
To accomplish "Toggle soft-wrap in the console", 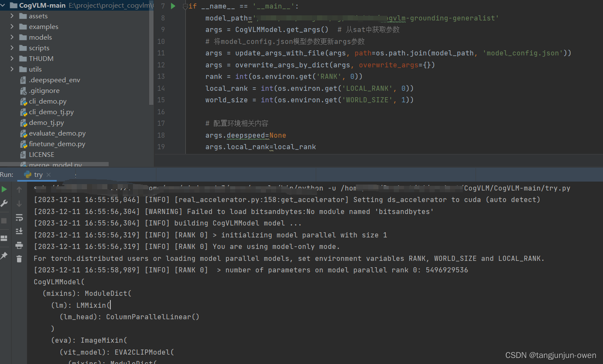I will [x=19, y=218].
